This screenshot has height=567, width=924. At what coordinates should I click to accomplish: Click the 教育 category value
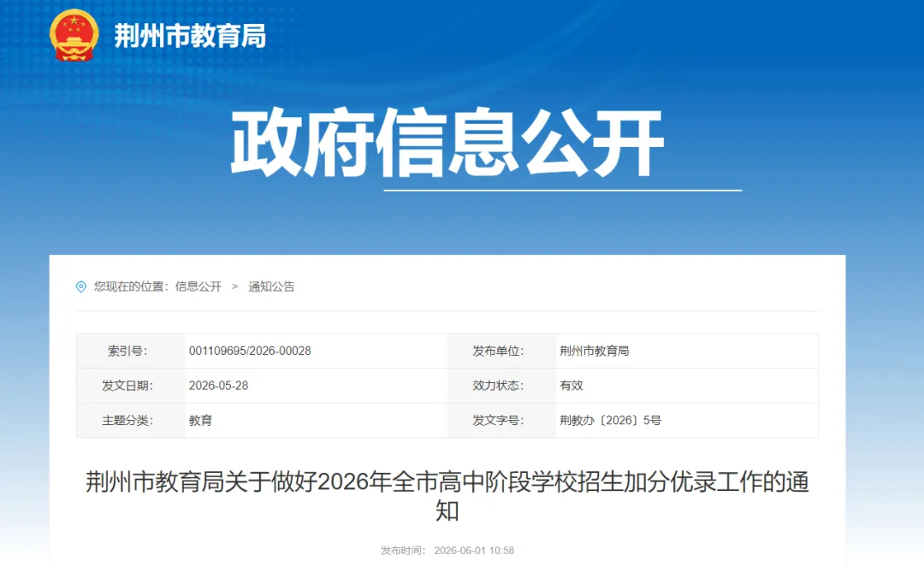[200, 421]
